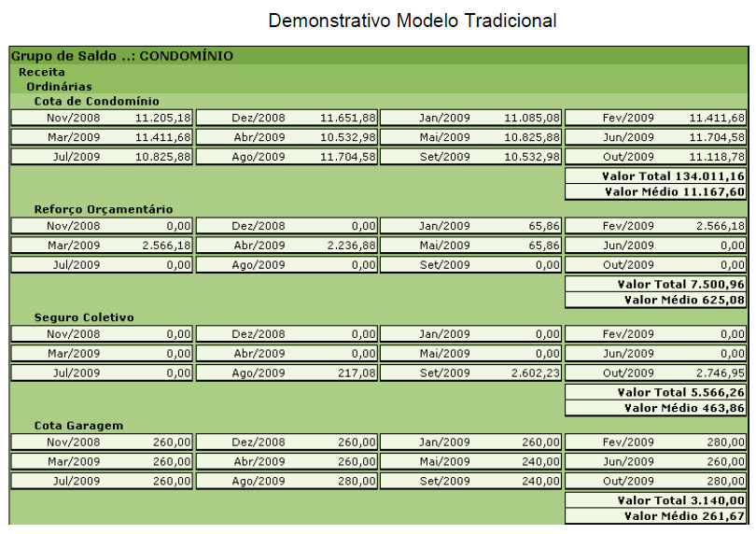The height and width of the screenshot is (534, 756).
Task: Select the Dez/2008 cell showing 11.651,88
Action: click(x=287, y=118)
